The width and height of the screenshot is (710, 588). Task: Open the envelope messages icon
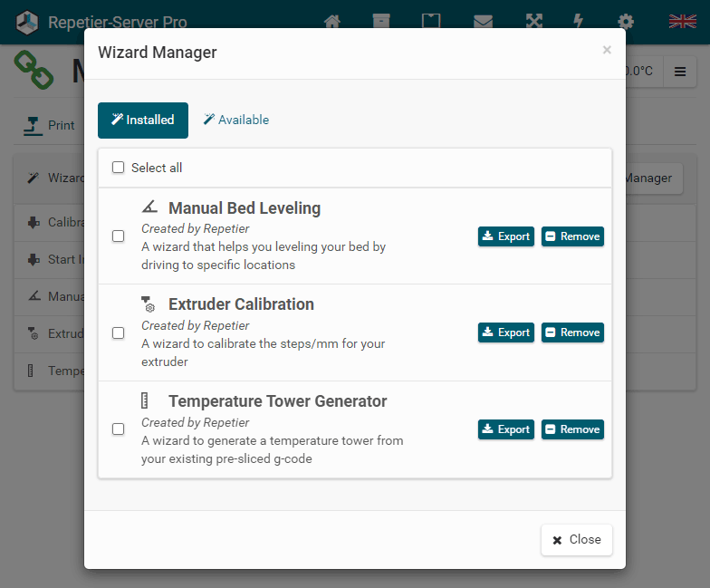pyautogui.click(x=483, y=22)
